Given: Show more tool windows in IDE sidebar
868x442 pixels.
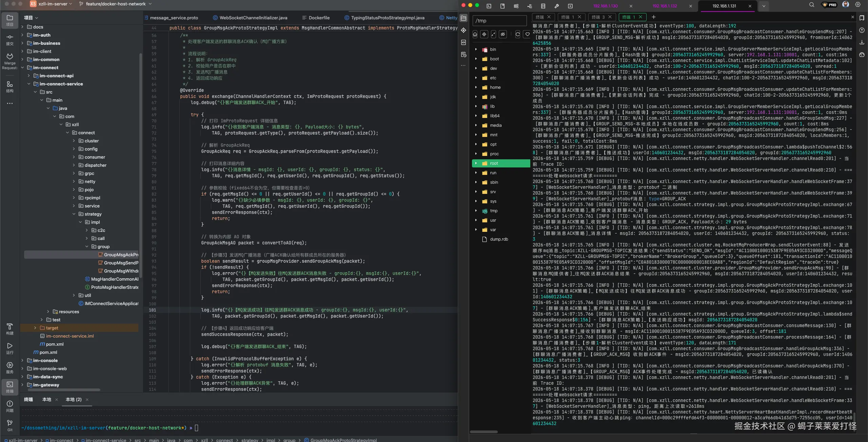Looking at the screenshot, I should pyautogui.click(x=10, y=103).
